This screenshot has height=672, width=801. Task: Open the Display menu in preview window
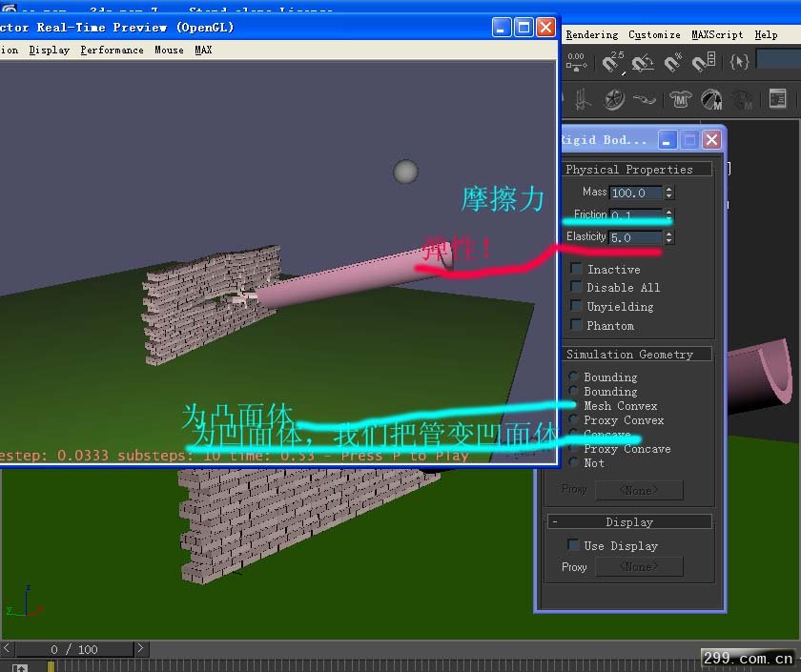[x=49, y=50]
